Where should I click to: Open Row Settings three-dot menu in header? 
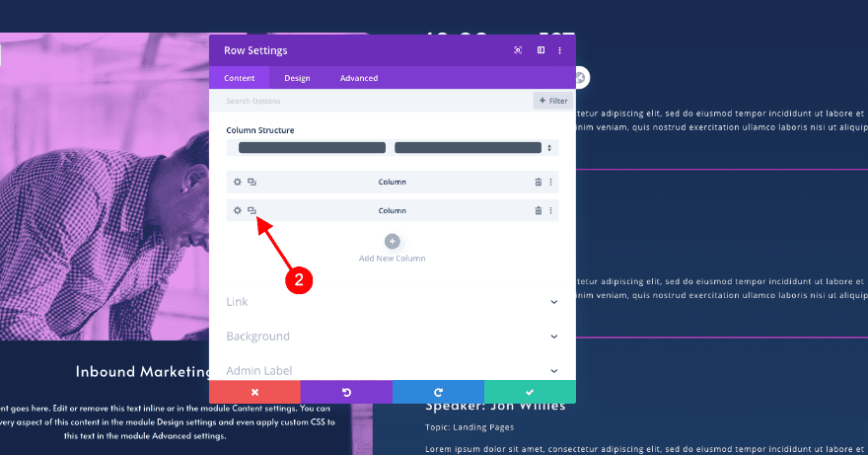click(559, 50)
